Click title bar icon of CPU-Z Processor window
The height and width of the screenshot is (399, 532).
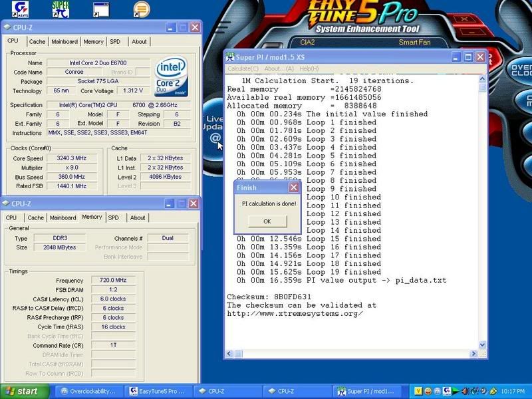click(x=7, y=27)
